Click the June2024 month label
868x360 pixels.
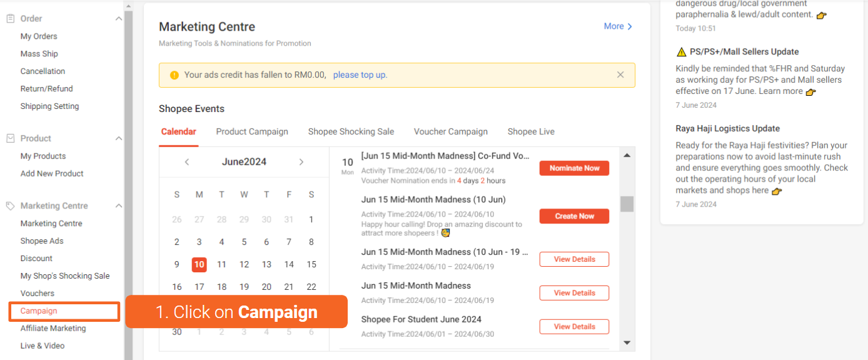pos(244,162)
